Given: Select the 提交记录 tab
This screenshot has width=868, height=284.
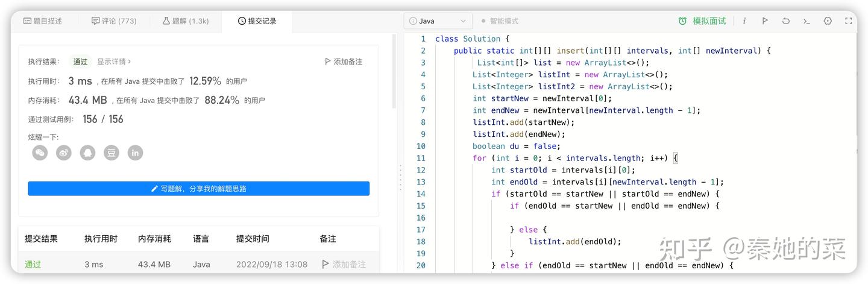Looking at the screenshot, I should coord(257,21).
